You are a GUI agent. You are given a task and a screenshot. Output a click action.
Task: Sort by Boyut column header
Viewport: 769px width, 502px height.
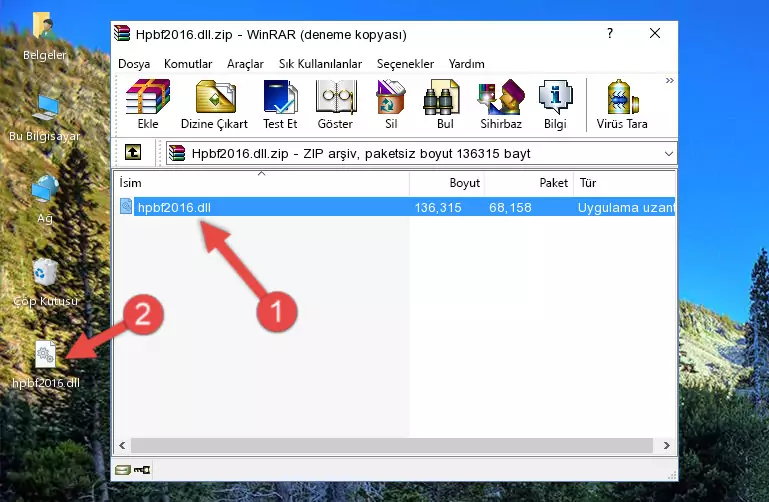(x=447, y=182)
